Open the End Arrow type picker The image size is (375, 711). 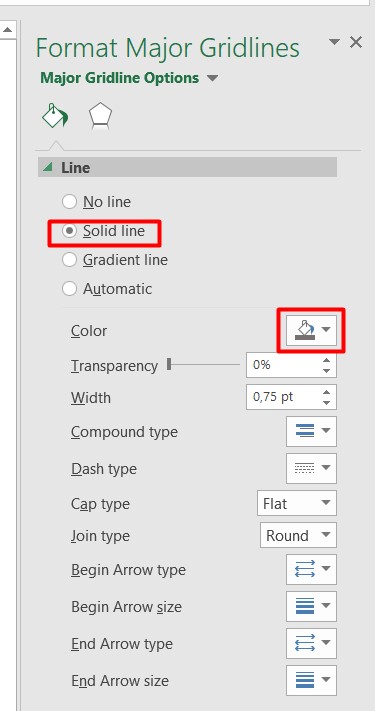coord(312,643)
